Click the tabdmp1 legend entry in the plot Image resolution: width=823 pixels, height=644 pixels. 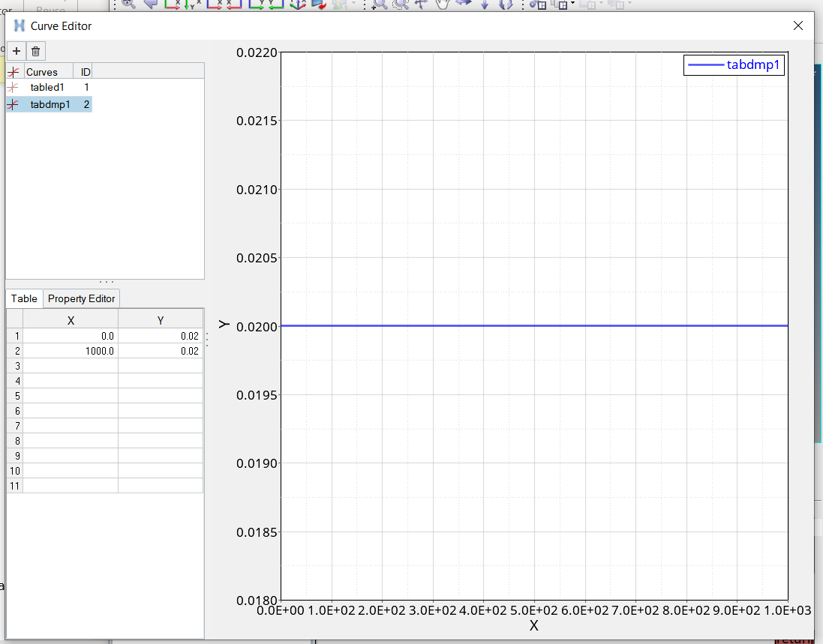click(x=734, y=65)
